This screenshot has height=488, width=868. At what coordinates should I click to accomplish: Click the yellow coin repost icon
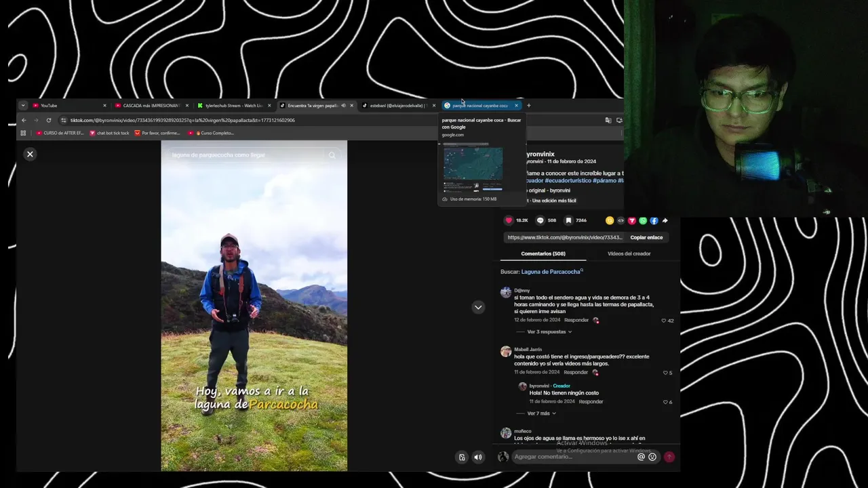click(610, 220)
